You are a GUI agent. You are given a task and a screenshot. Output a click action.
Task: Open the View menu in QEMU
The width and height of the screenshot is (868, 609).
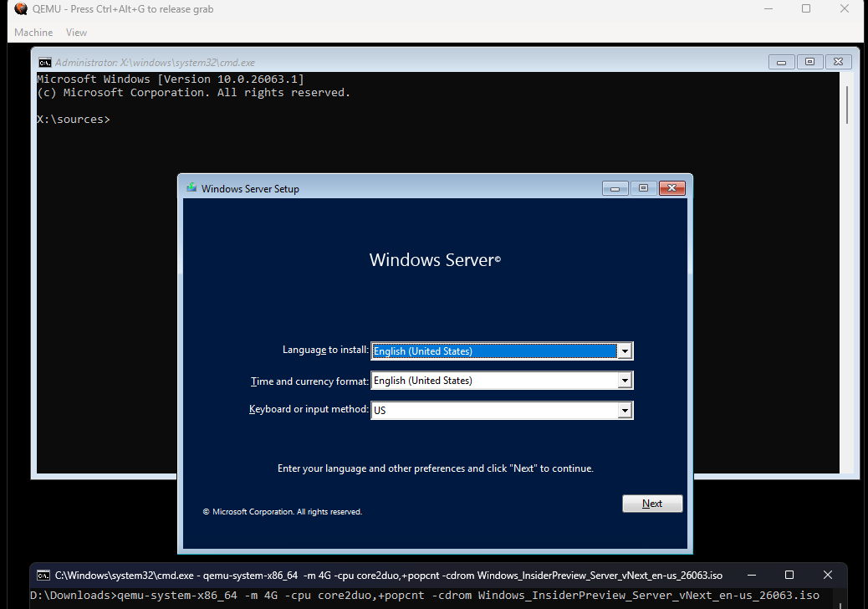[x=76, y=32]
